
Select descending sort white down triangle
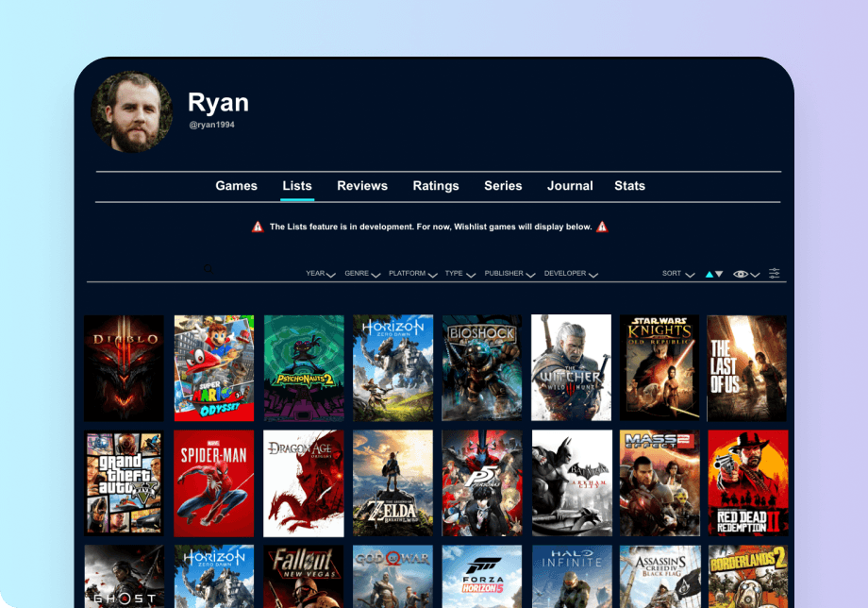coord(719,274)
